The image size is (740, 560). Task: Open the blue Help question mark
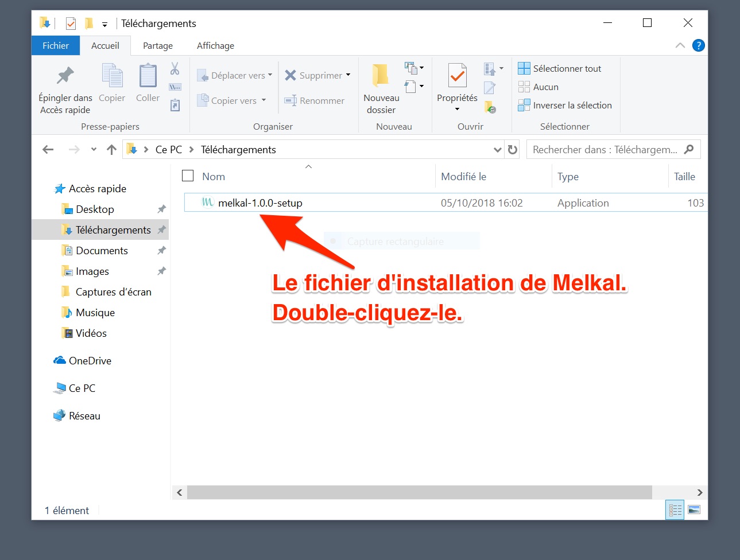coord(698,45)
